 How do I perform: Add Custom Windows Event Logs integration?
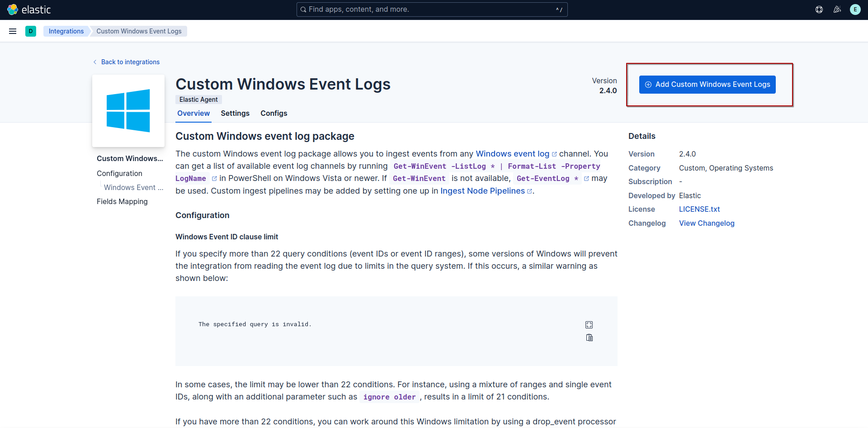pyautogui.click(x=707, y=85)
